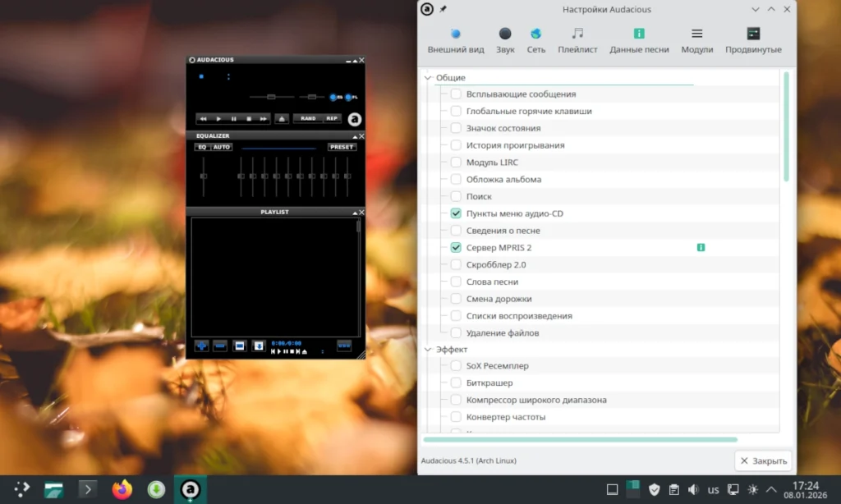Expand hidden system tray icons arrow
Screen dimensions: 841x504
coord(770,489)
